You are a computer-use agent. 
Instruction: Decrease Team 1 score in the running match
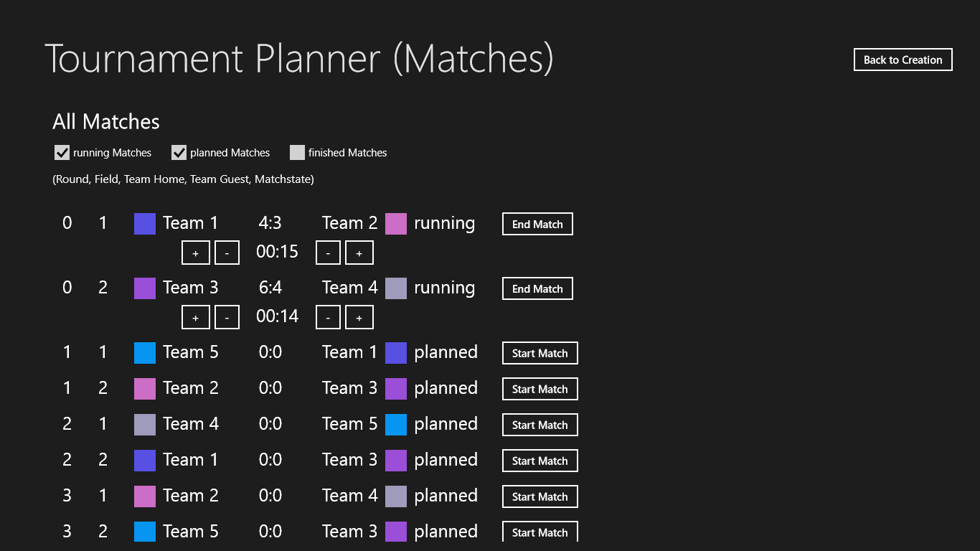227,253
